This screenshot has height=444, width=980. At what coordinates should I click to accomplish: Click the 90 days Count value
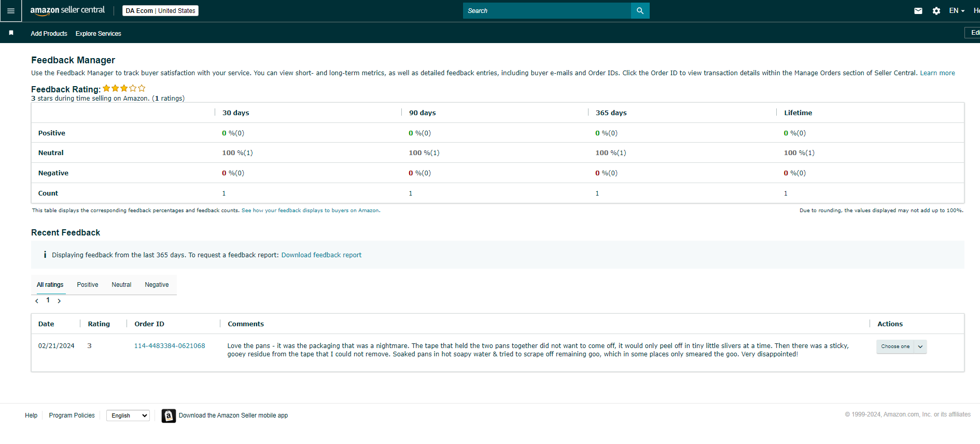pos(411,193)
